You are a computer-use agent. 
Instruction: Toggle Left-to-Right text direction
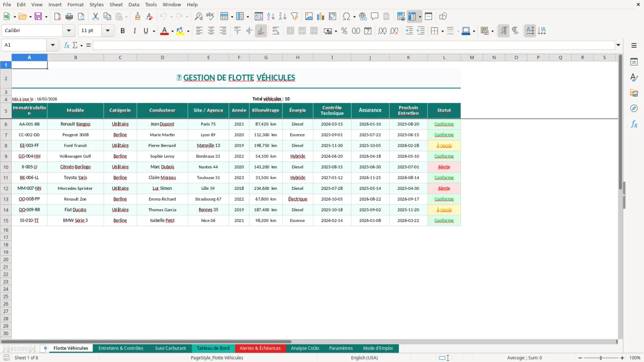point(503,31)
